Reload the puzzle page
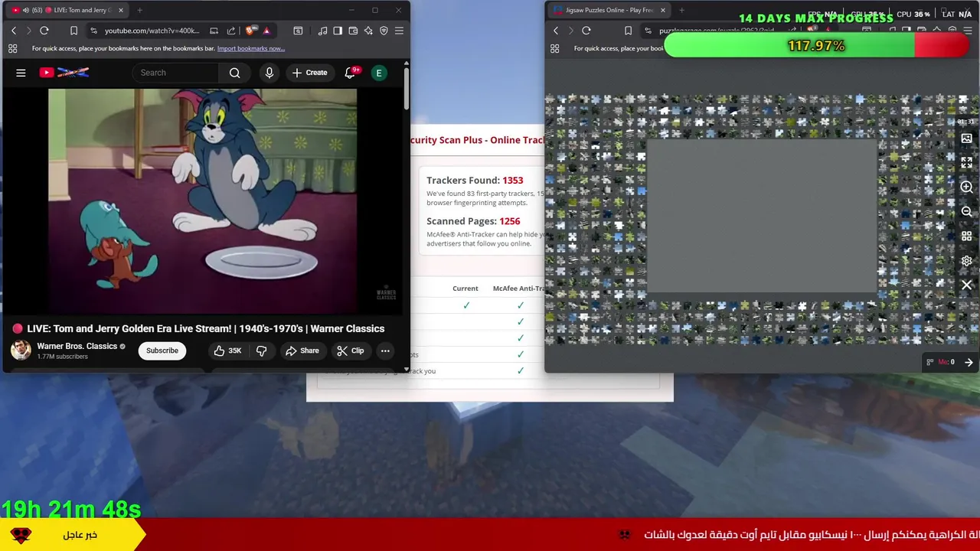 click(x=586, y=31)
